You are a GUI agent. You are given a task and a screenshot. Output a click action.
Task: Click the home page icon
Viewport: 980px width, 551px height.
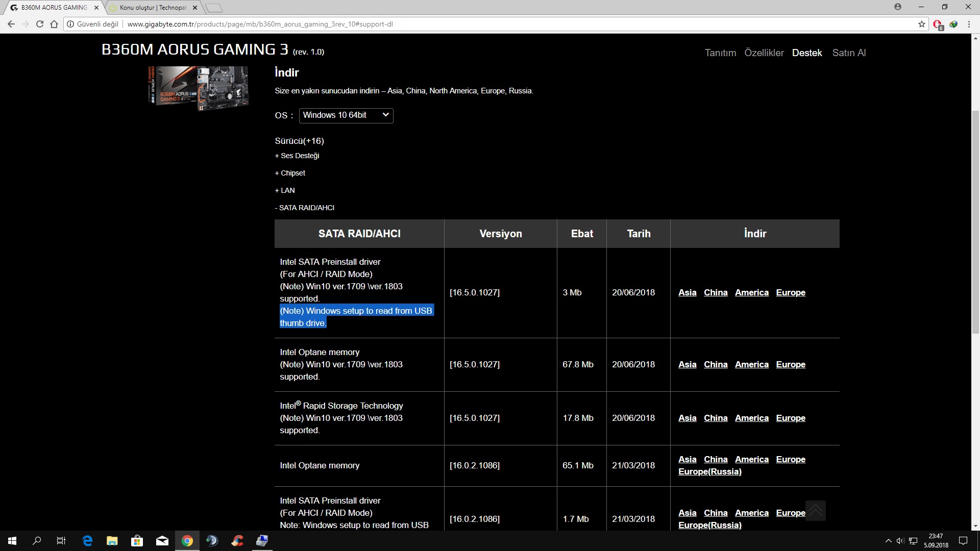[54, 24]
